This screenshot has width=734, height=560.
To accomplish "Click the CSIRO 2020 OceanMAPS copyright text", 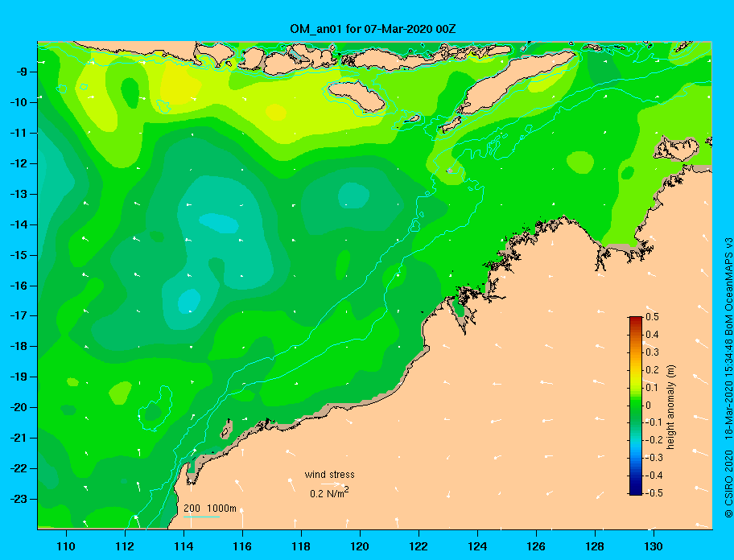I will [728, 377].
